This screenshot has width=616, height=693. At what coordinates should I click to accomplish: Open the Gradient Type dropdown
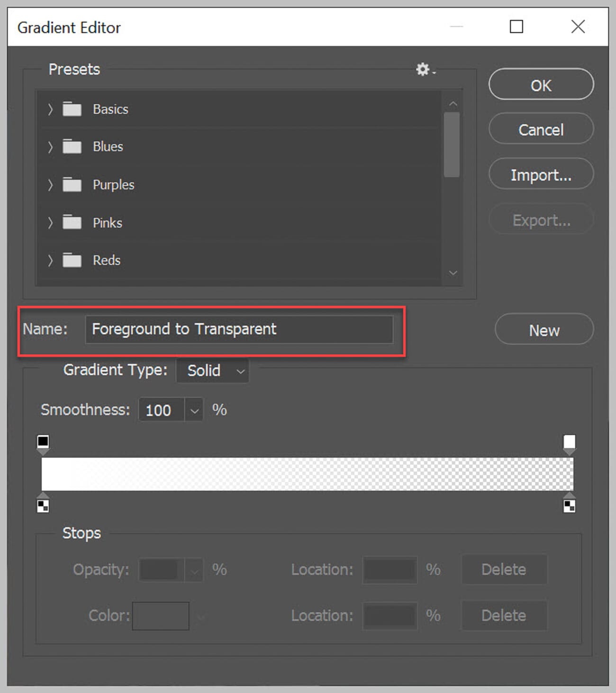(x=240, y=371)
